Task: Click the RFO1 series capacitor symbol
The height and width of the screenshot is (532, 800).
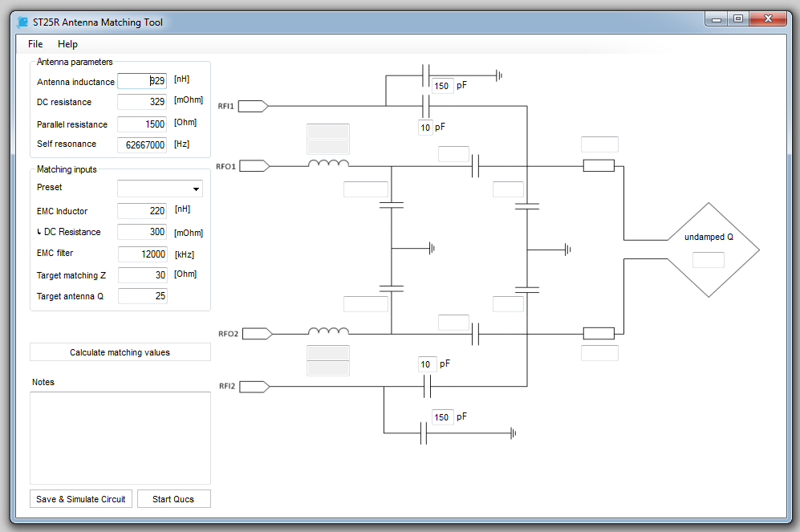Action: coord(476,166)
